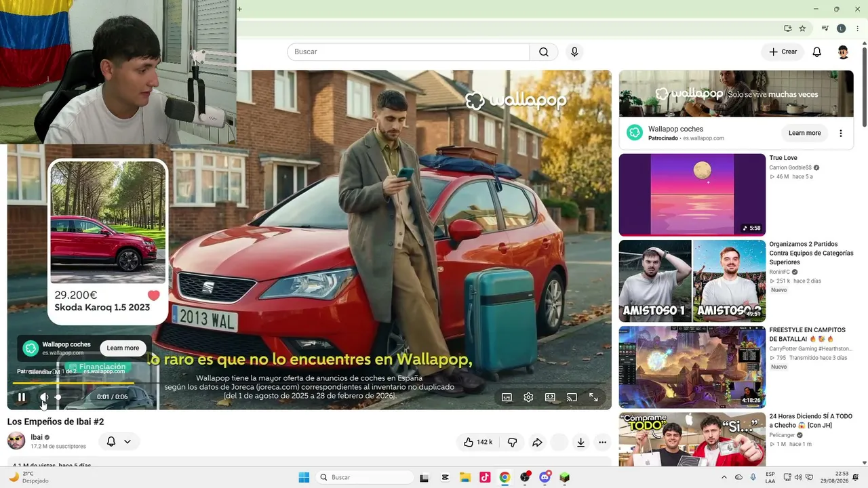The width and height of the screenshot is (868, 488).
Task: Open the Wallapop coches advertiser link on video
Action: 66,344
